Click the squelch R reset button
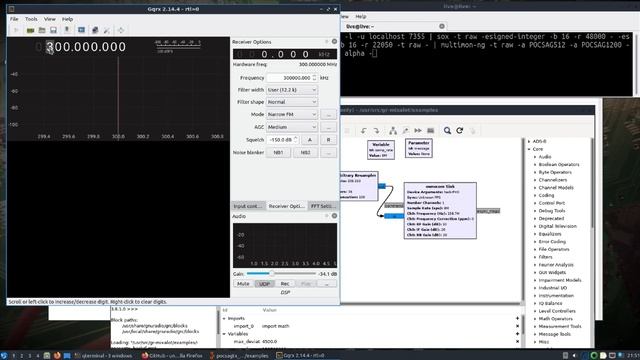The width and height of the screenshot is (640, 360). pos(328,140)
